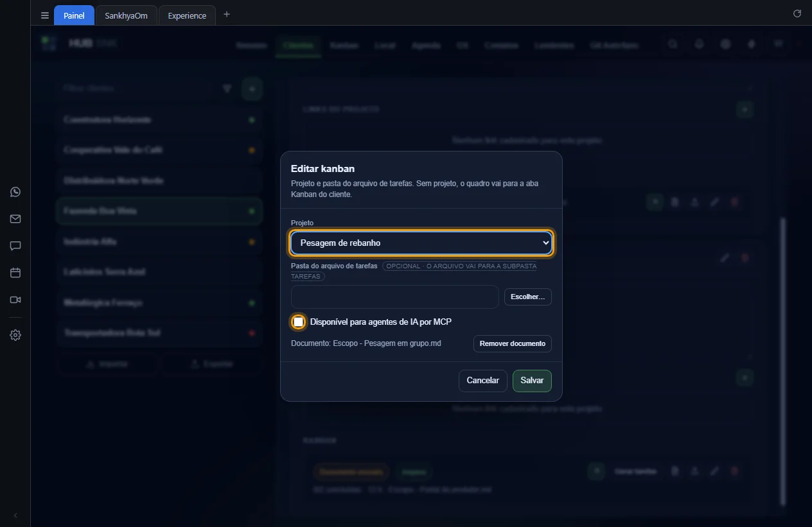Click the reload icon at top right
This screenshot has height=527, width=812.
pos(797,13)
